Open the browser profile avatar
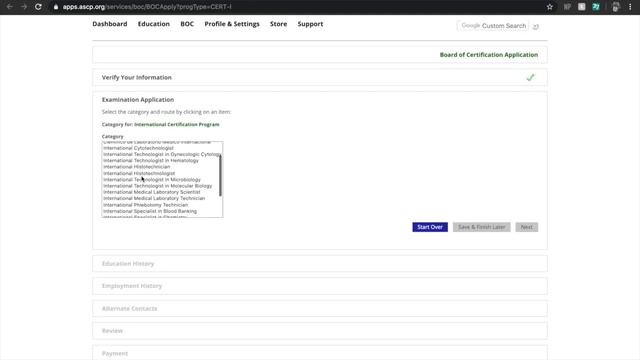 pos(616,7)
